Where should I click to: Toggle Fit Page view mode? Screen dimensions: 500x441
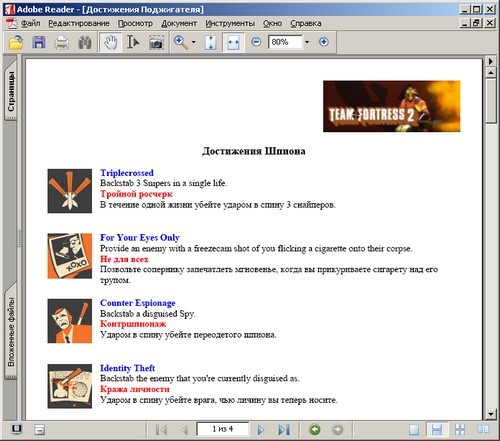[210, 42]
